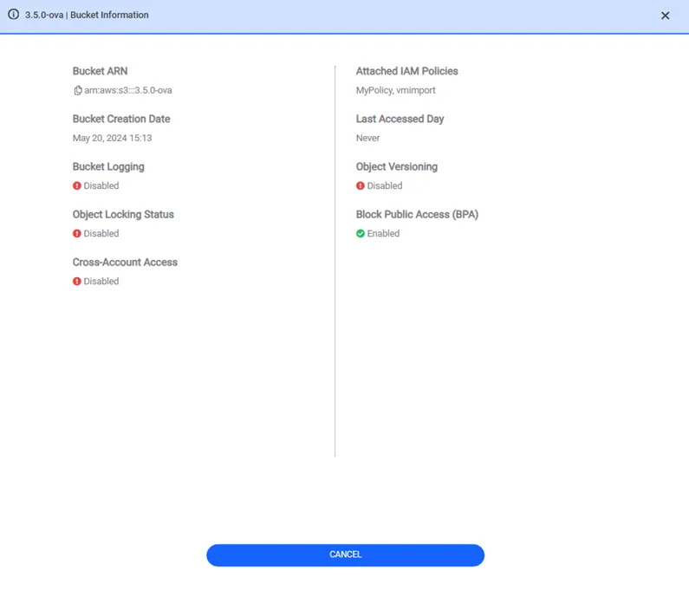The height and width of the screenshot is (616, 689).
Task: Click the Bucket ARN heading
Action: 101,71
